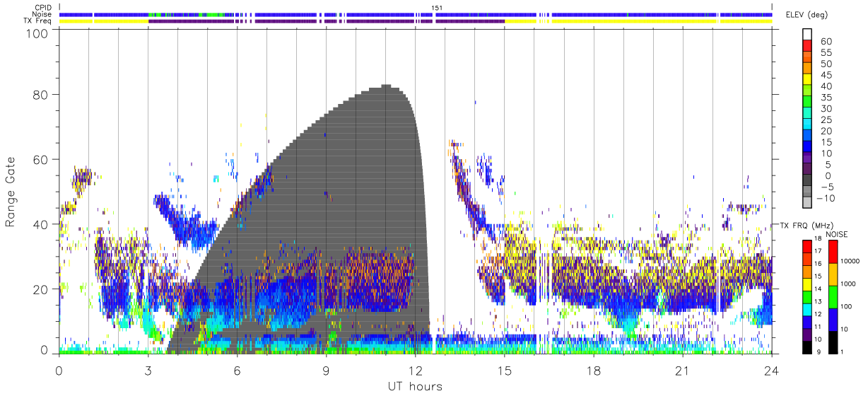Click the 'Noise' row label at top left

pyautogui.click(x=43, y=14)
